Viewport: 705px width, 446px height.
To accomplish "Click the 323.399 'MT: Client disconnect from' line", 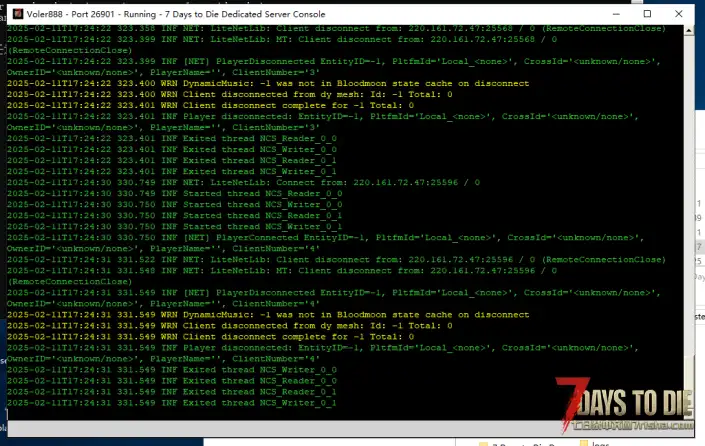I will coord(282,45).
